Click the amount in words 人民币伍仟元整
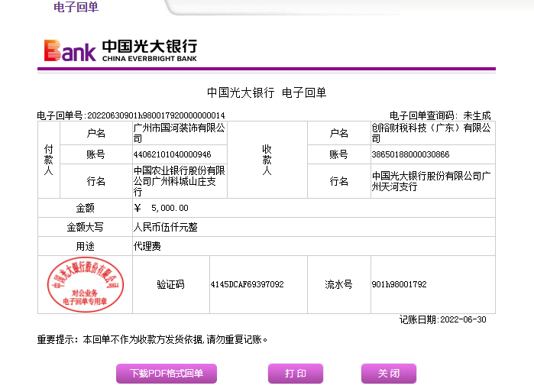 (x=166, y=227)
